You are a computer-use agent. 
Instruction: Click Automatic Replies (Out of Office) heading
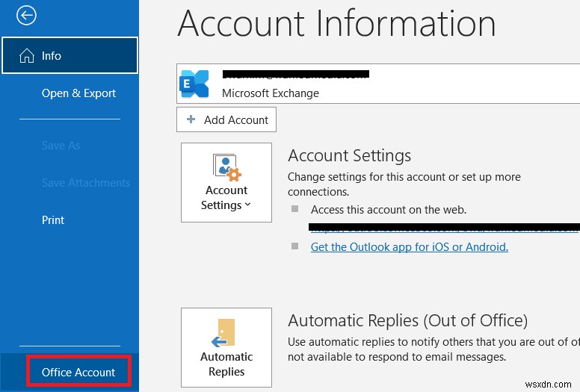click(x=407, y=320)
